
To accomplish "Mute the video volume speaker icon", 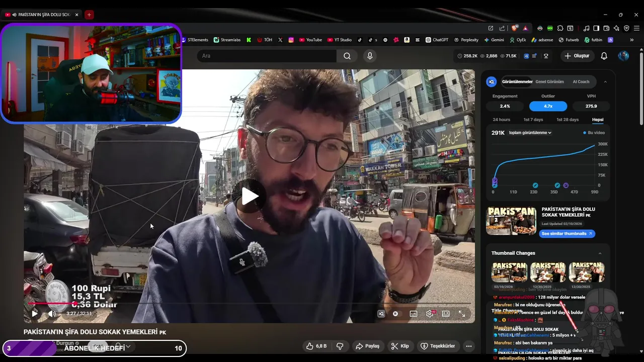I will (x=52, y=314).
